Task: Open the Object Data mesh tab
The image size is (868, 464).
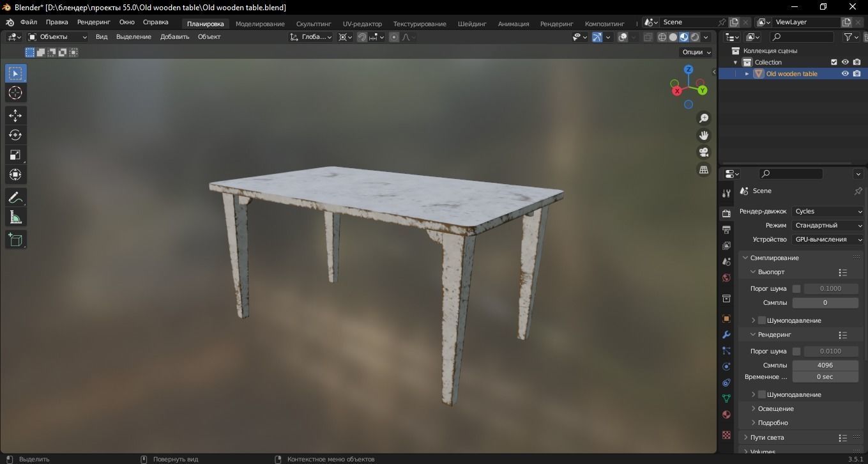Action: click(726, 398)
